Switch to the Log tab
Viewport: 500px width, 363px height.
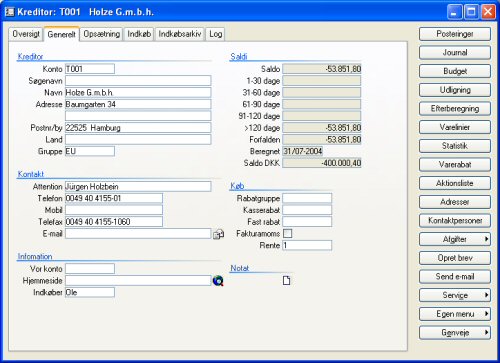tap(215, 34)
